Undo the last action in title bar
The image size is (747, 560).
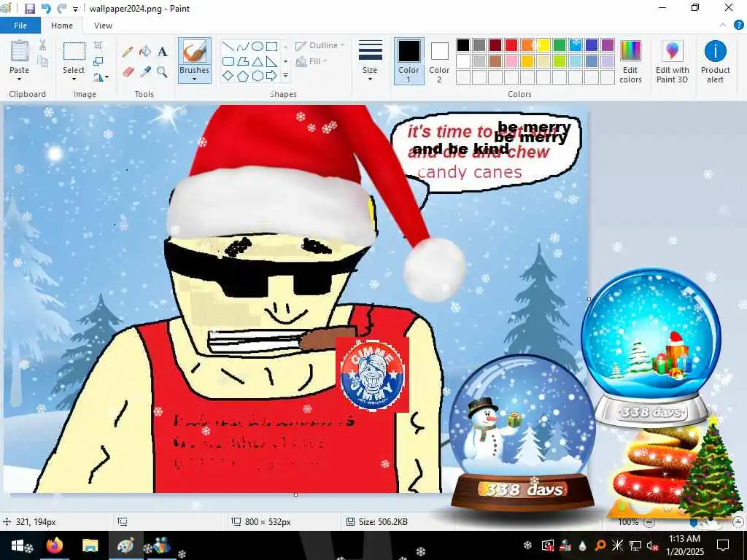tap(46, 9)
